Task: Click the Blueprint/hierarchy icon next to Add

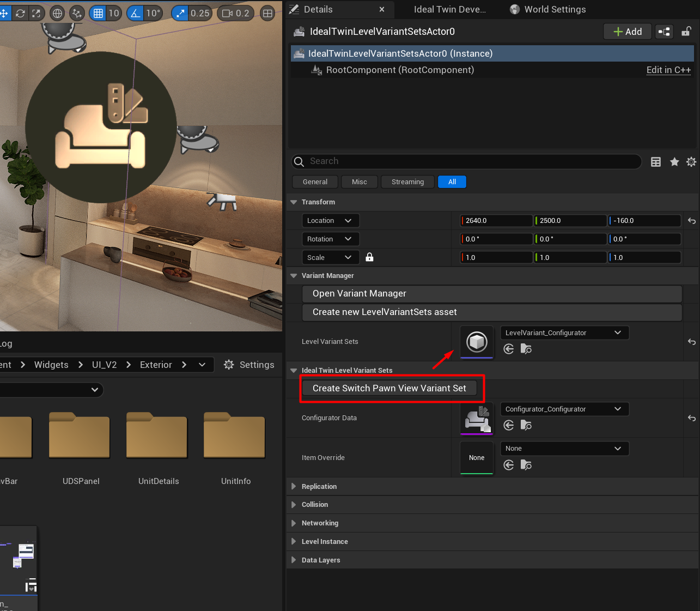Action: point(664,32)
